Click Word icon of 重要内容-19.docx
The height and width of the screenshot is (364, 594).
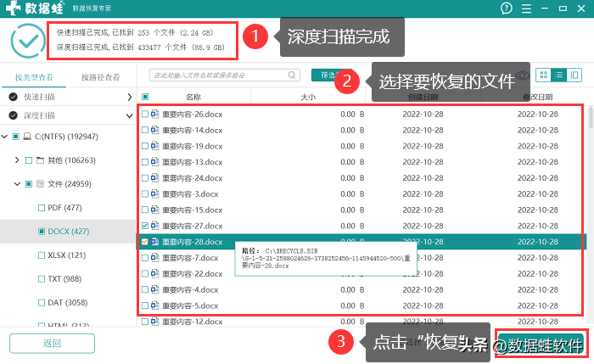[x=155, y=146]
